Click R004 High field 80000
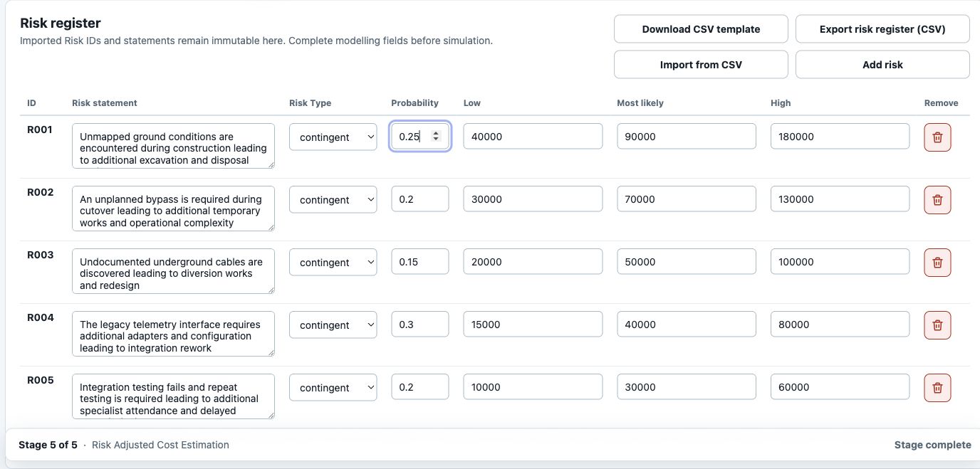The width and height of the screenshot is (980, 469). pos(840,325)
